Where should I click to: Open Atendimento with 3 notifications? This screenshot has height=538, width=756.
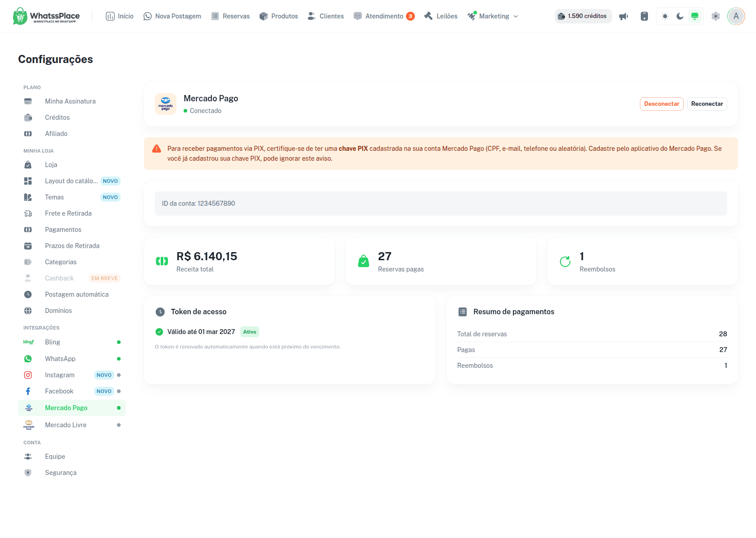384,16
